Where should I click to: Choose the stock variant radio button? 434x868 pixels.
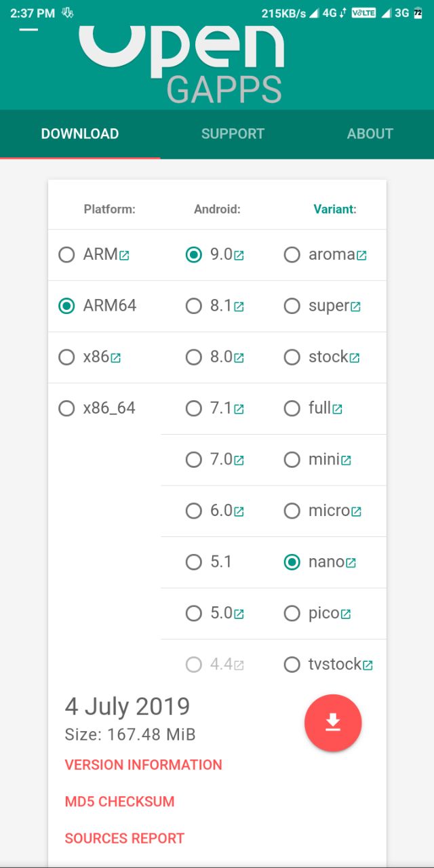click(292, 357)
